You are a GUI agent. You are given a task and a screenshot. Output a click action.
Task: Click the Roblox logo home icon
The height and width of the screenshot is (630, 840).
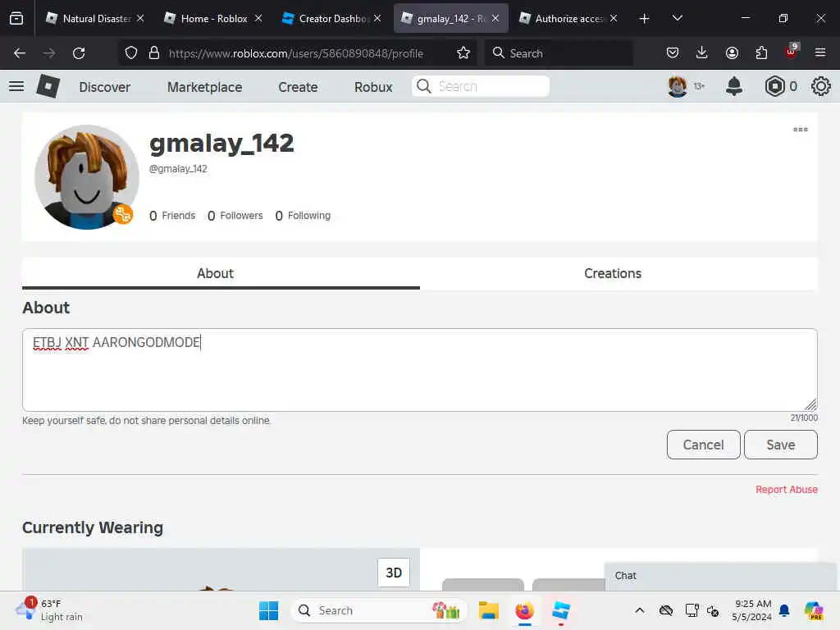(48, 86)
